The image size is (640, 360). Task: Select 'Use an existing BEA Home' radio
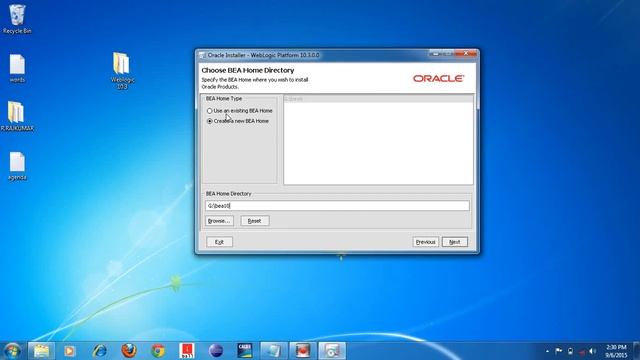click(x=209, y=111)
